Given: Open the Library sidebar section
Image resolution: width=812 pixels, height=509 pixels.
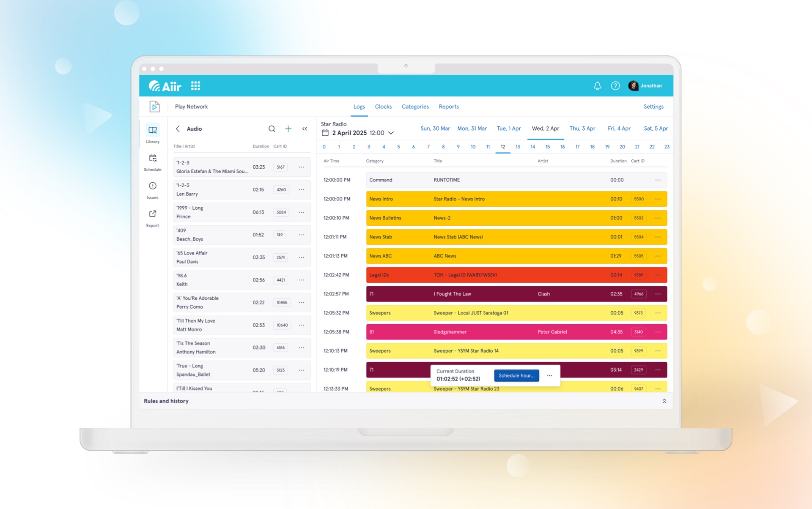Looking at the screenshot, I should coord(153,134).
